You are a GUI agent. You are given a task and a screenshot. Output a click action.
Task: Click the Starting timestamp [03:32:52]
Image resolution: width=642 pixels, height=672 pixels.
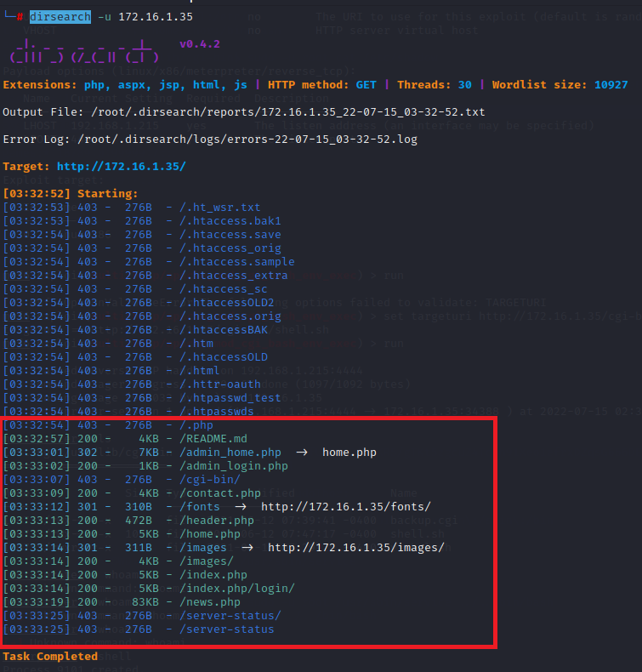[x=37, y=194]
